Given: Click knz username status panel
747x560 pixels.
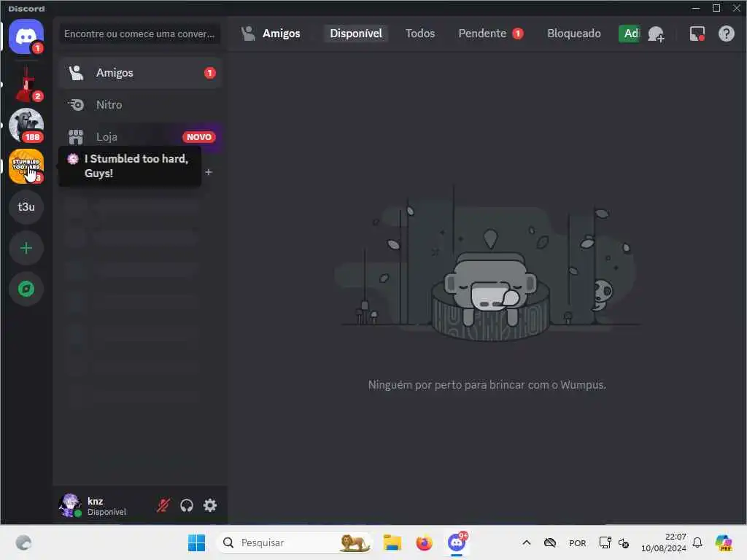Looking at the screenshot, I should (x=107, y=506).
